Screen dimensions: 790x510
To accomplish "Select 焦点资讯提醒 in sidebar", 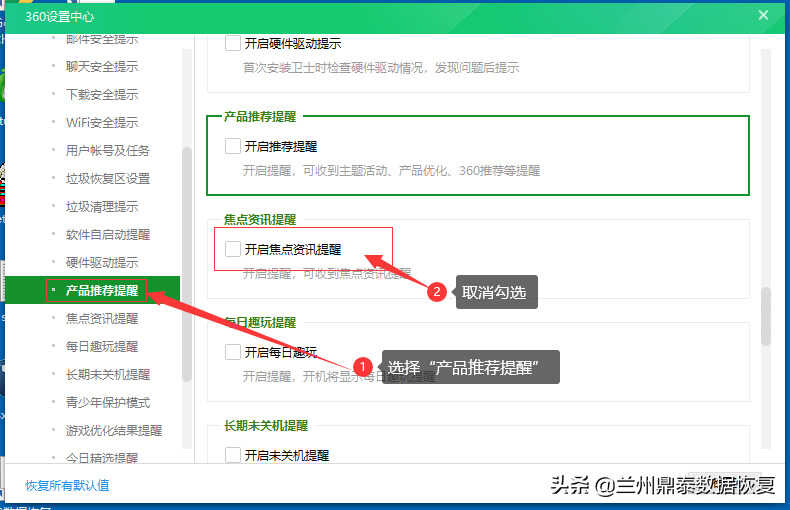I will coord(102,318).
